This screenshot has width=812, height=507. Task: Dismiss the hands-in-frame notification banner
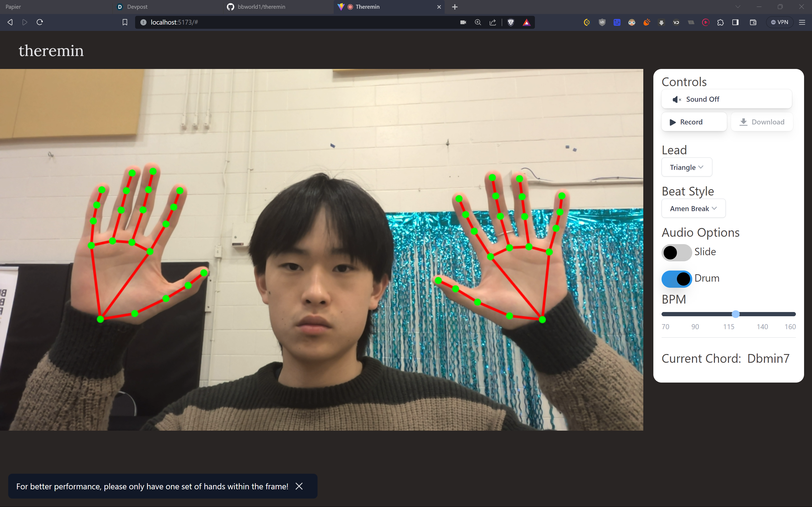pyautogui.click(x=299, y=486)
